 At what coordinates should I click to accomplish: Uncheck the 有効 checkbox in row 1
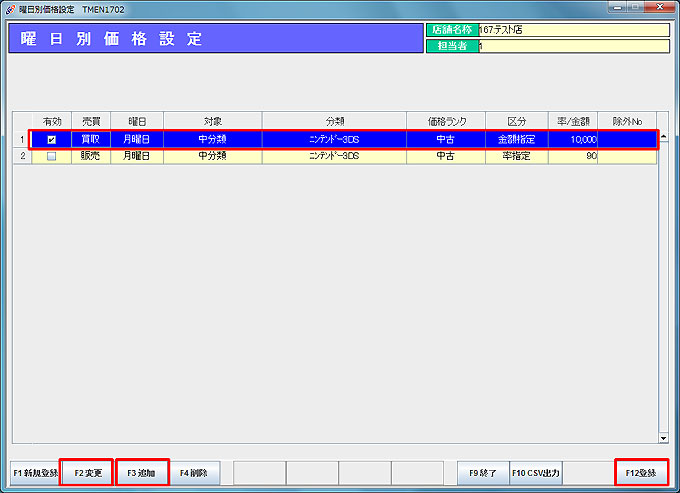pyautogui.click(x=52, y=140)
